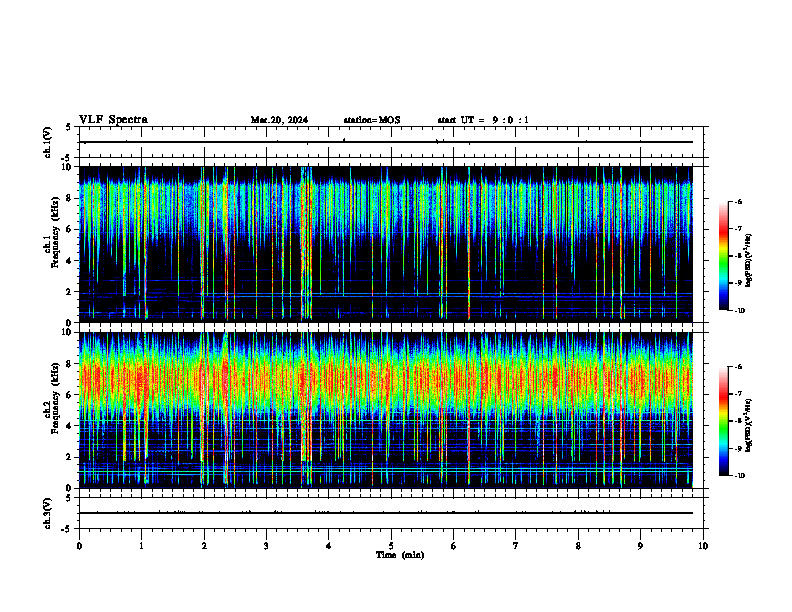Click the ch.2 spectrogram color bar

(x=723, y=421)
